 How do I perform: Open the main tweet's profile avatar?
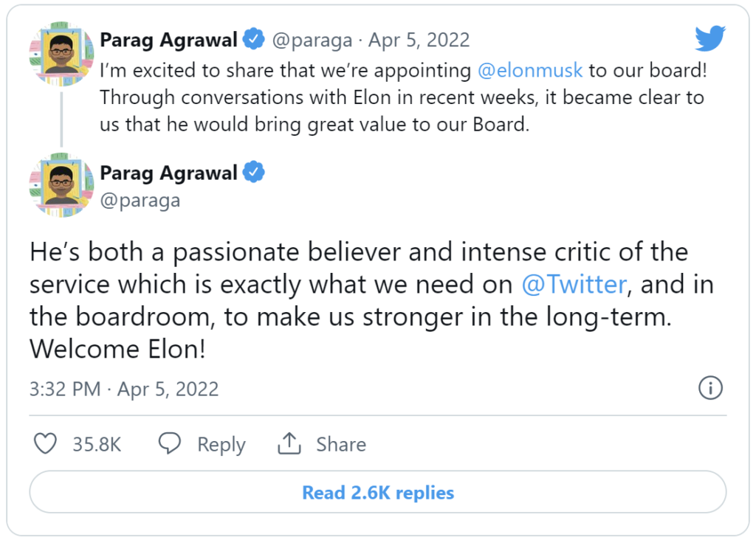pos(61,185)
